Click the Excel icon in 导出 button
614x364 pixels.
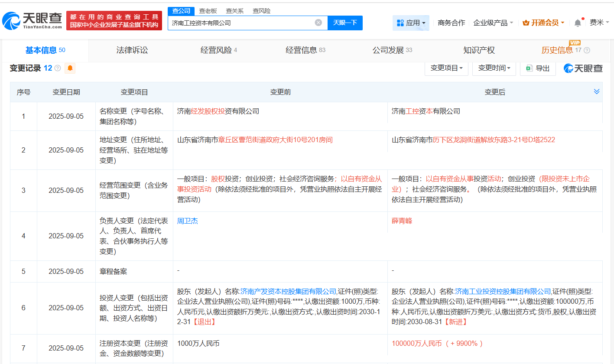coord(530,68)
